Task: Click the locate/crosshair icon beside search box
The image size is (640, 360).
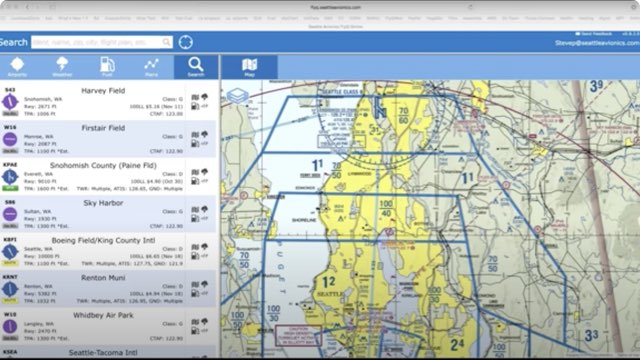Action: 185,42
